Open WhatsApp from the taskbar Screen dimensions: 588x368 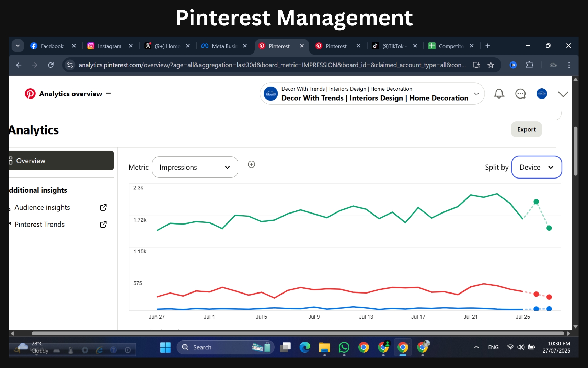click(344, 347)
